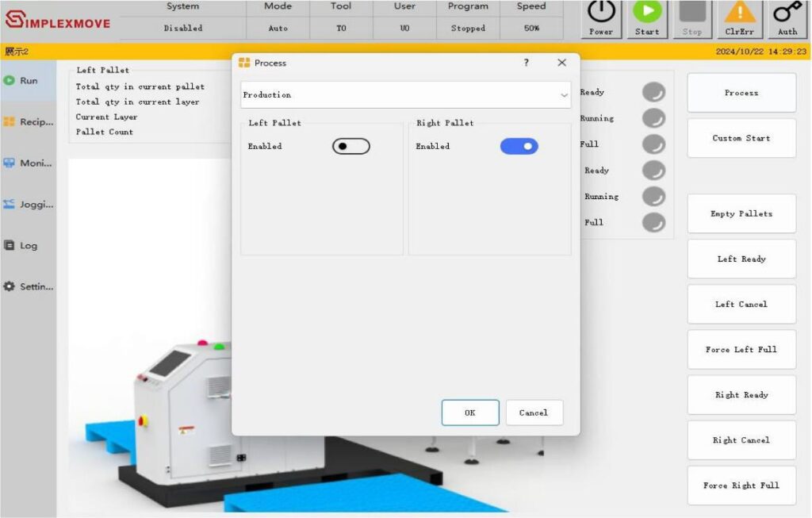
Task: Click the dialog help question mark
Action: pyautogui.click(x=526, y=63)
